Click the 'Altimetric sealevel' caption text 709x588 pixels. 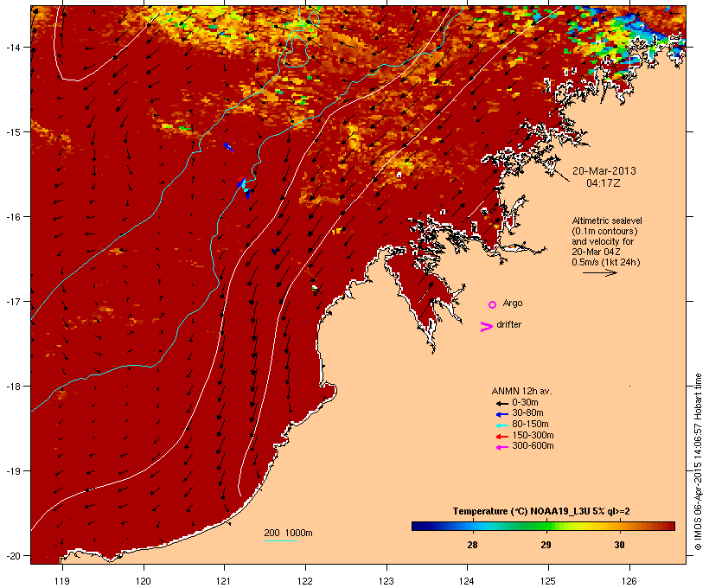point(607,220)
